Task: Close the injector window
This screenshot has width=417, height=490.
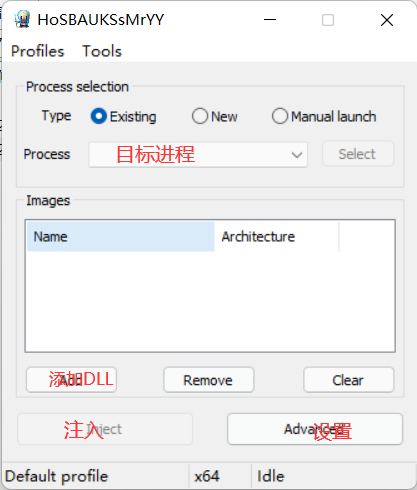Action: 387,20
